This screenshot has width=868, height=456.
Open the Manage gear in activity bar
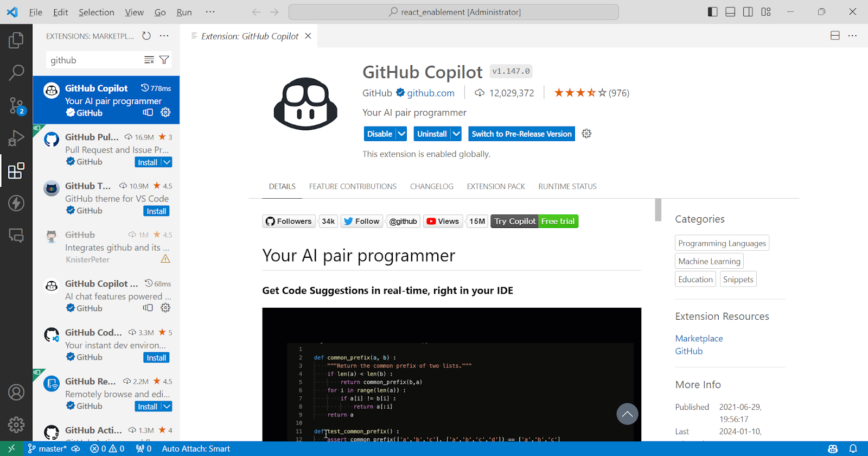16,425
